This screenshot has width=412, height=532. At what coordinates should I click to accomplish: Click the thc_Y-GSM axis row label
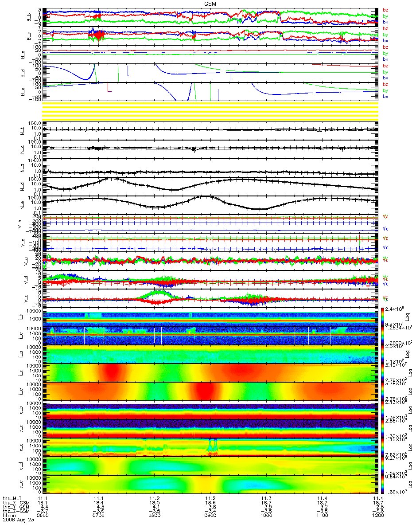tap(16, 508)
